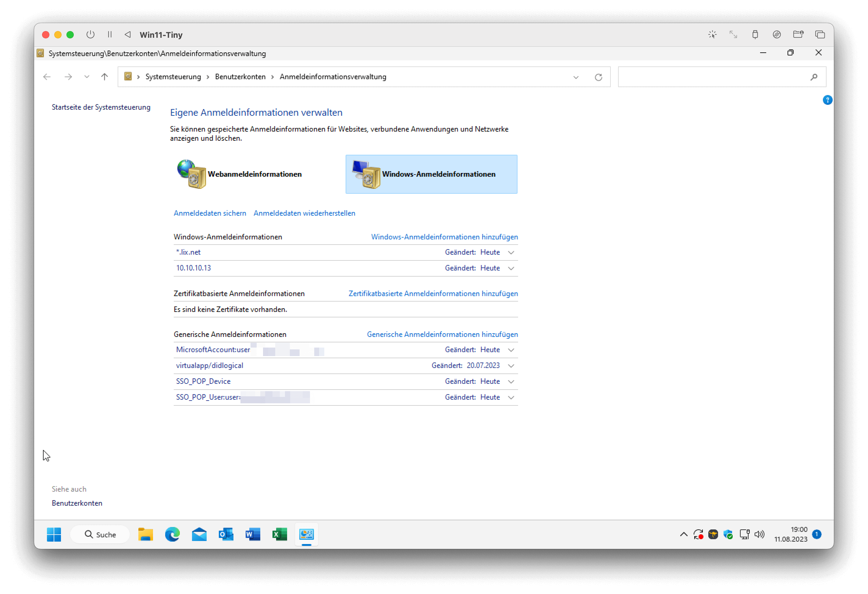Click the search magnifier icon in search box

[814, 77]
